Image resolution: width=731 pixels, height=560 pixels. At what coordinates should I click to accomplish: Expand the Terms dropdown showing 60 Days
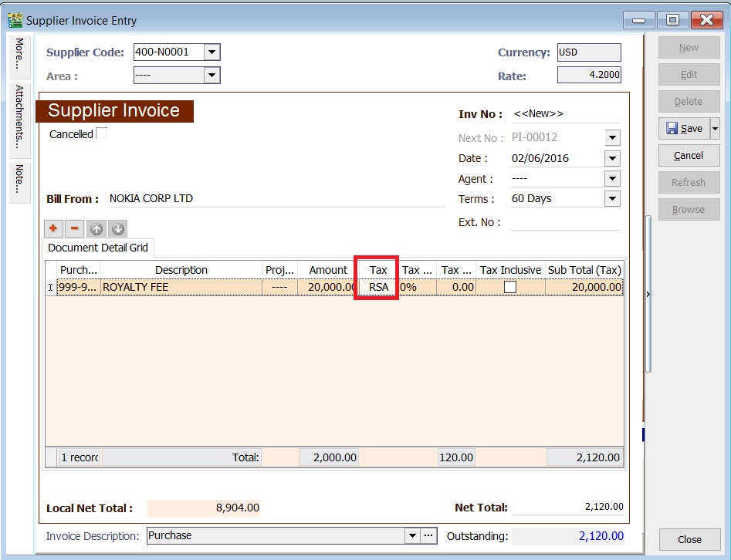tap(612, 199)
